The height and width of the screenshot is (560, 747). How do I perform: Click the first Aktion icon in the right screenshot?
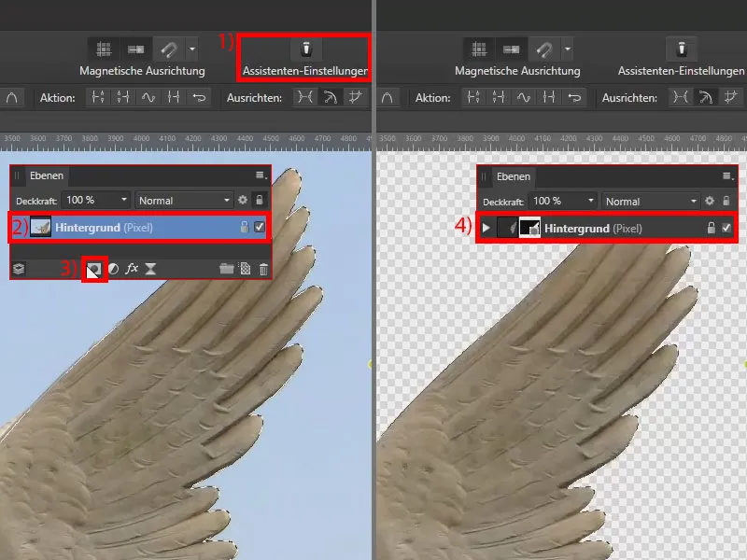[x=473, y=98]
